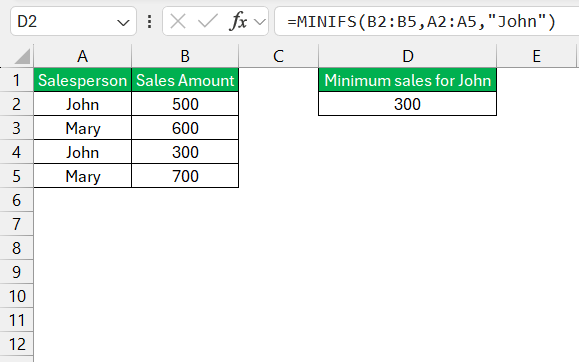Click the Sales Amount header cell

pyautogui.click(x=185, y=80)
